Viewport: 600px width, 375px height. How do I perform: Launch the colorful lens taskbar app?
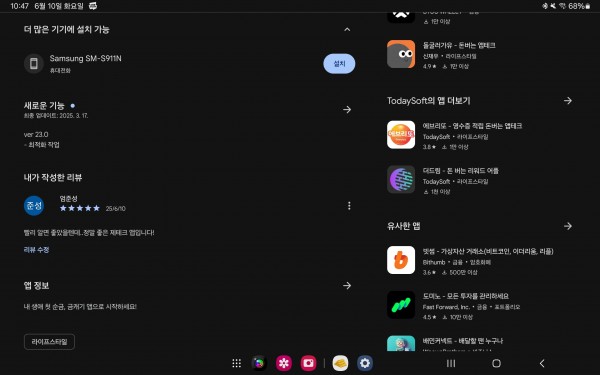259,363
